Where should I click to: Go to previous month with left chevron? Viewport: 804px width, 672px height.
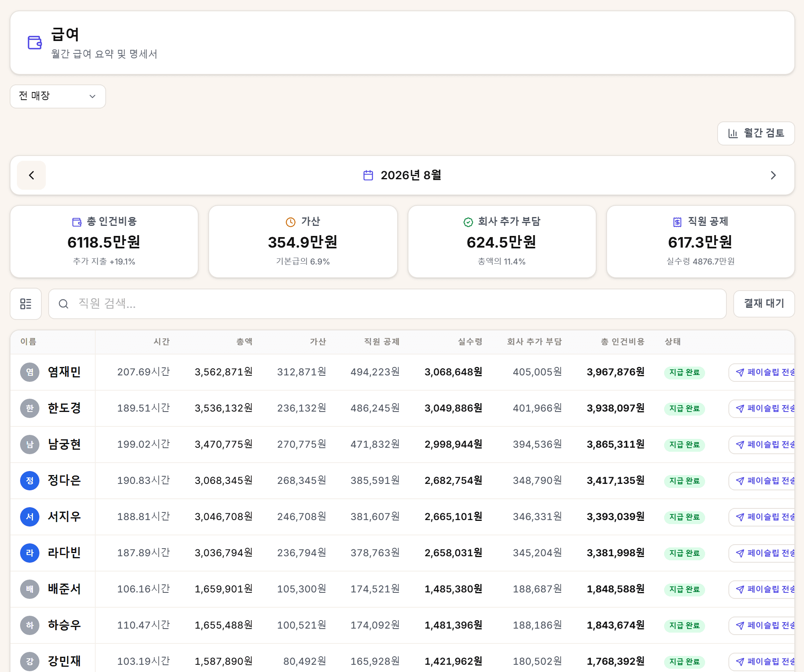pos(31,175)
